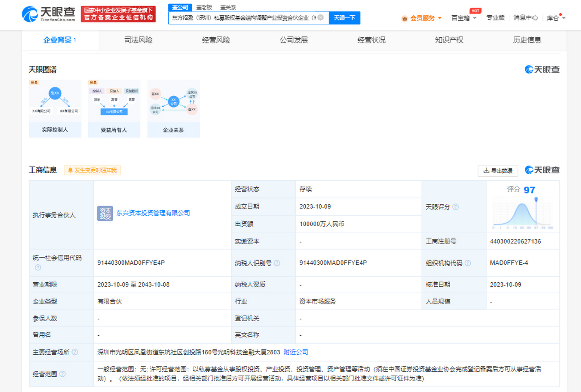Click the organization code MAD0FFYE-4

509,263
